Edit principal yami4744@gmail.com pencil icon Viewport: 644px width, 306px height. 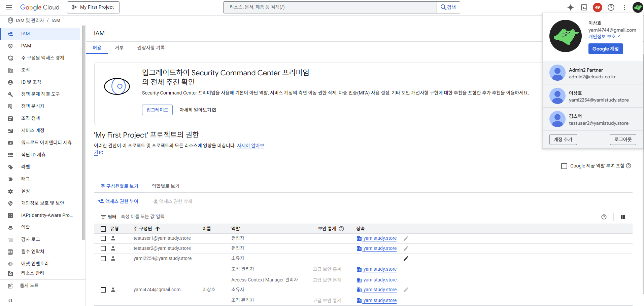coord(406,290)
